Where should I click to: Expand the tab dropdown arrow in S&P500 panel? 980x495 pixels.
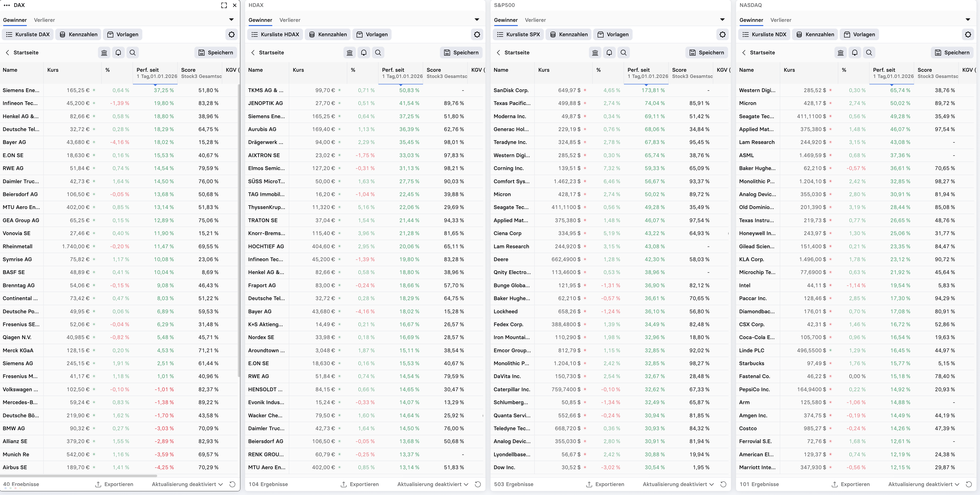click(722, 20)
